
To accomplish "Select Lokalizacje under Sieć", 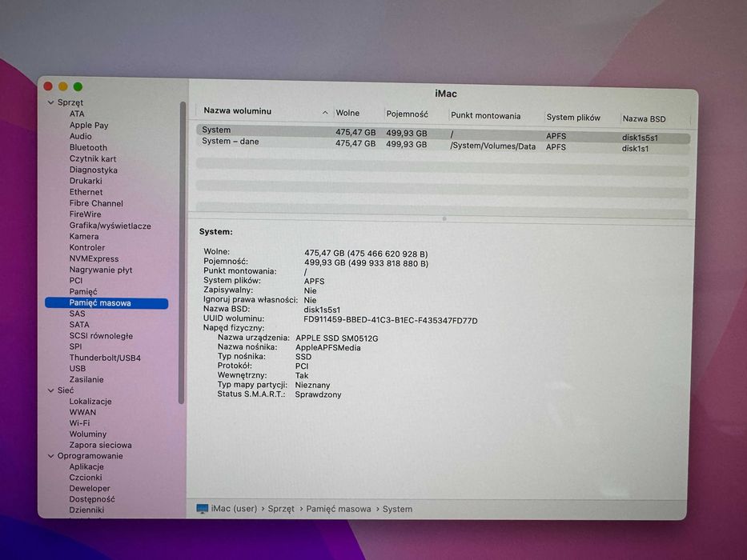I will pos(90,402).
